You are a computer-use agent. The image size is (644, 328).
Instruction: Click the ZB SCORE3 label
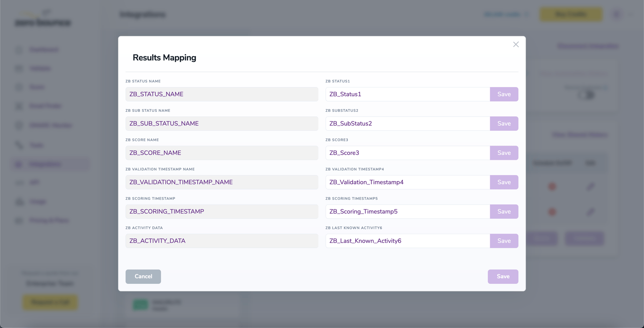[x=337, y=140]
